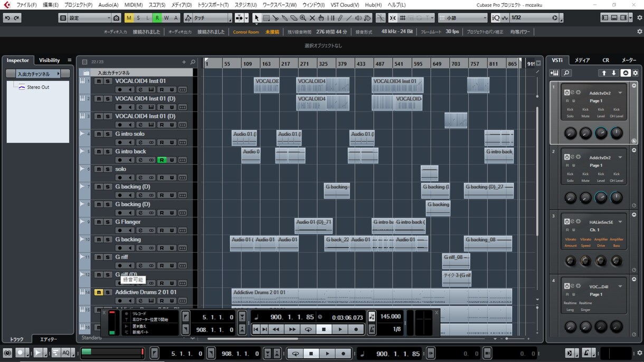The width and height of the screenshot is (644, 362).
Task: Open the トランスポート(T) menu
Action: click(213, 5)
